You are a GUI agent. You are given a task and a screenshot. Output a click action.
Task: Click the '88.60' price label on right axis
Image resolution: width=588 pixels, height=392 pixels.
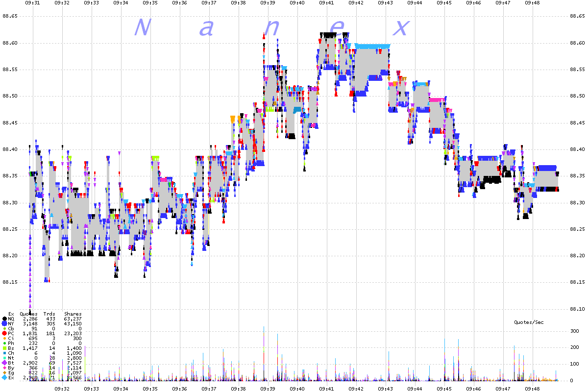click(578, 43)
